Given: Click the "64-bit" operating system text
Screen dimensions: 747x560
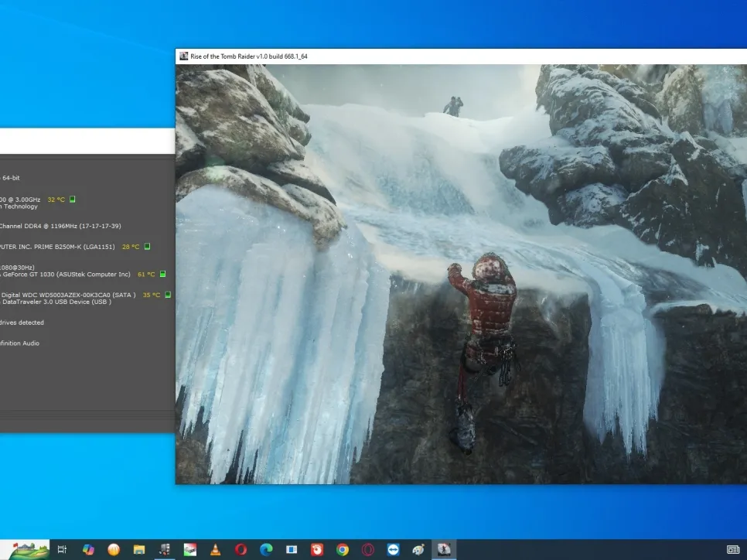Looking at the screenshot, I should click(11, 178).
